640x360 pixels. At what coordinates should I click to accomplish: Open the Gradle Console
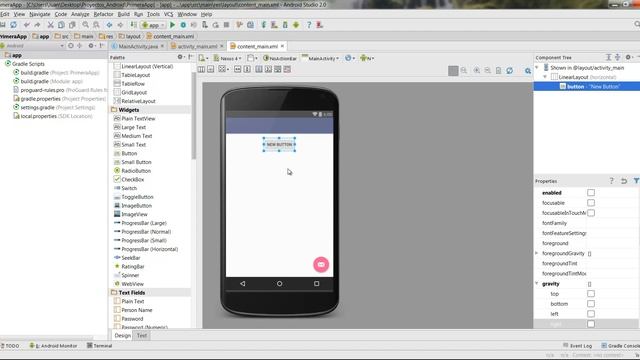(x=620, y=346)
